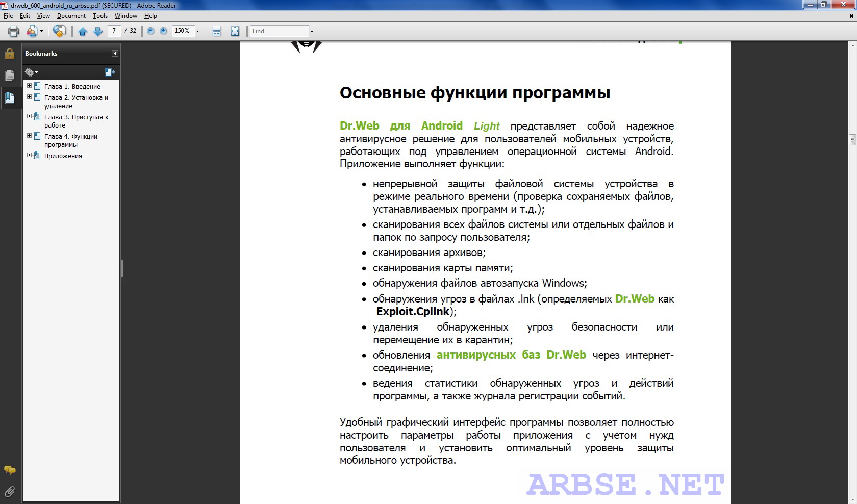Click the scrollbar up arrow
This screenshot has width=857, height=504.
tap(852, 45)
